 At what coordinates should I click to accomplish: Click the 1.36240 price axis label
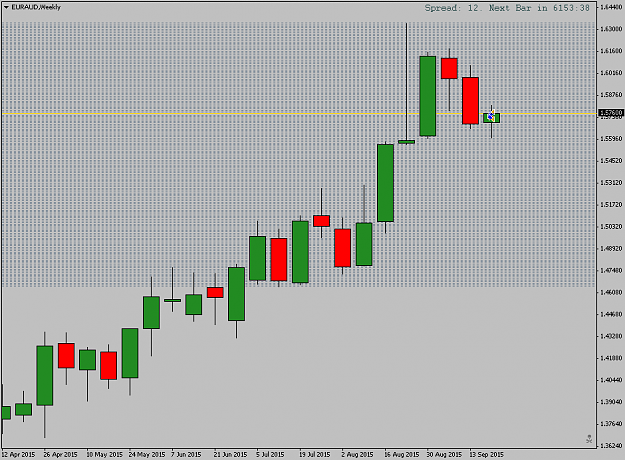point(611,446)
